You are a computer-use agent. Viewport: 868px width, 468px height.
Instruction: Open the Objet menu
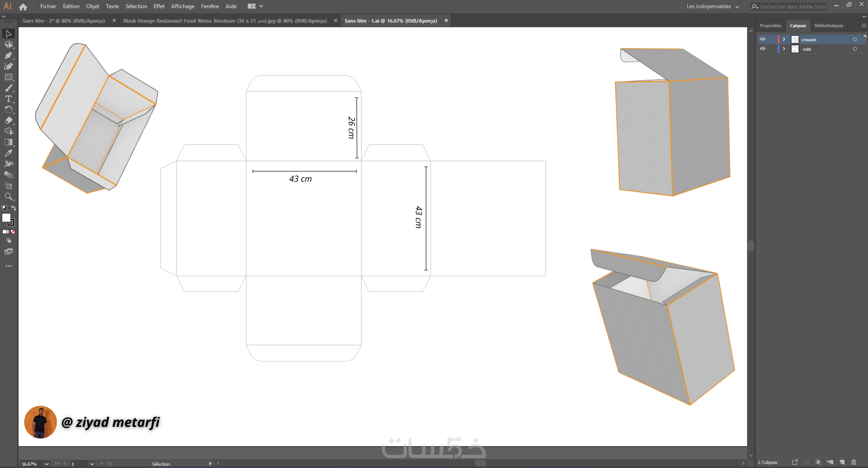click(x=92, y=6)
